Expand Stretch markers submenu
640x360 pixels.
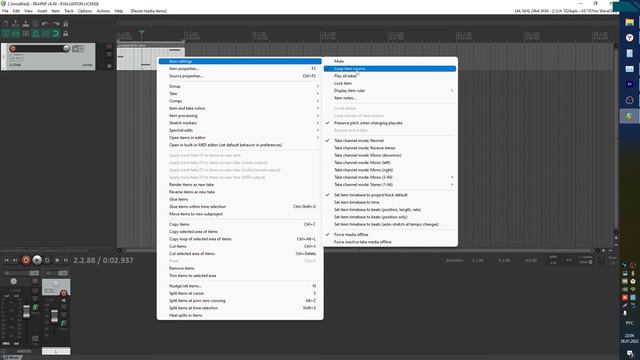coord(240,123)
